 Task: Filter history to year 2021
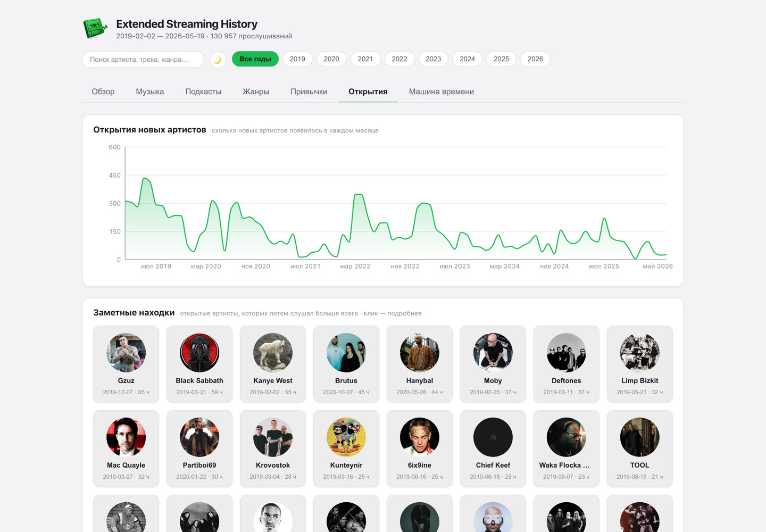pyautogui.click(x=365, y=59)
